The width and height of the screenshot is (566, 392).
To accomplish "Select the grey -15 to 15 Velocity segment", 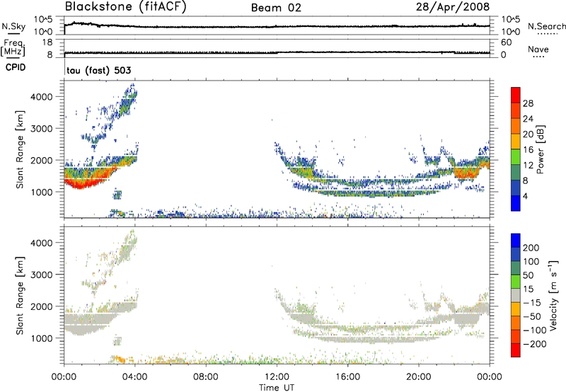I will [516, 295].
